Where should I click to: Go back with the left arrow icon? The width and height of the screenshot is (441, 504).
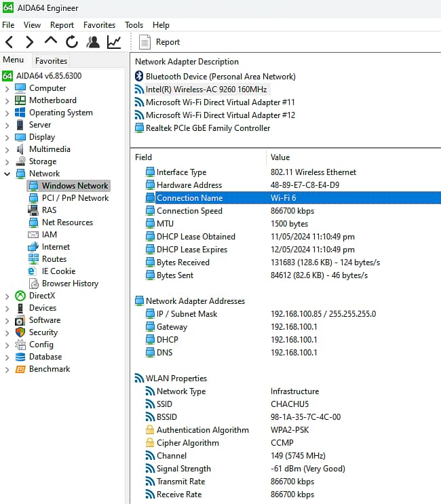(9, 42)
